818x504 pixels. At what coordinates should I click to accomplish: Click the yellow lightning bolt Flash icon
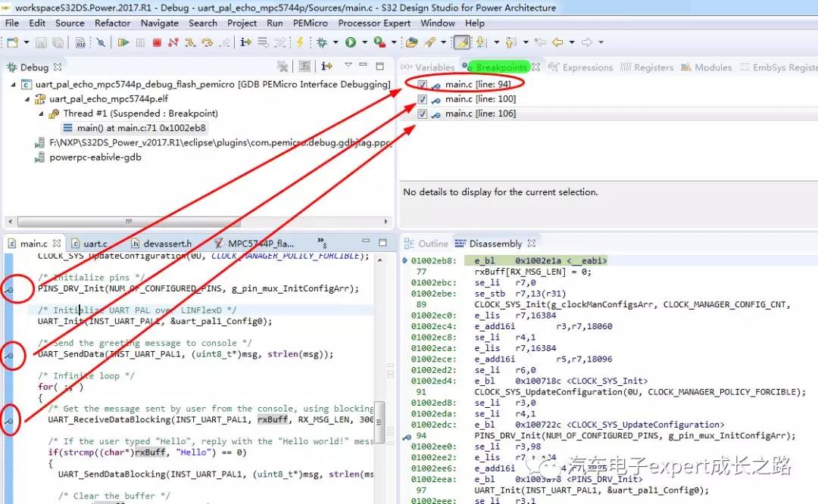coord(300,43)
